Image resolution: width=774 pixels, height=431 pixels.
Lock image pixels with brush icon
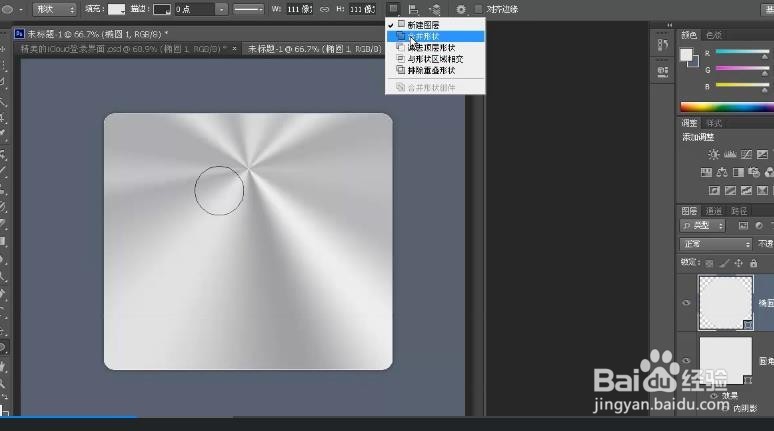(724, 264)
